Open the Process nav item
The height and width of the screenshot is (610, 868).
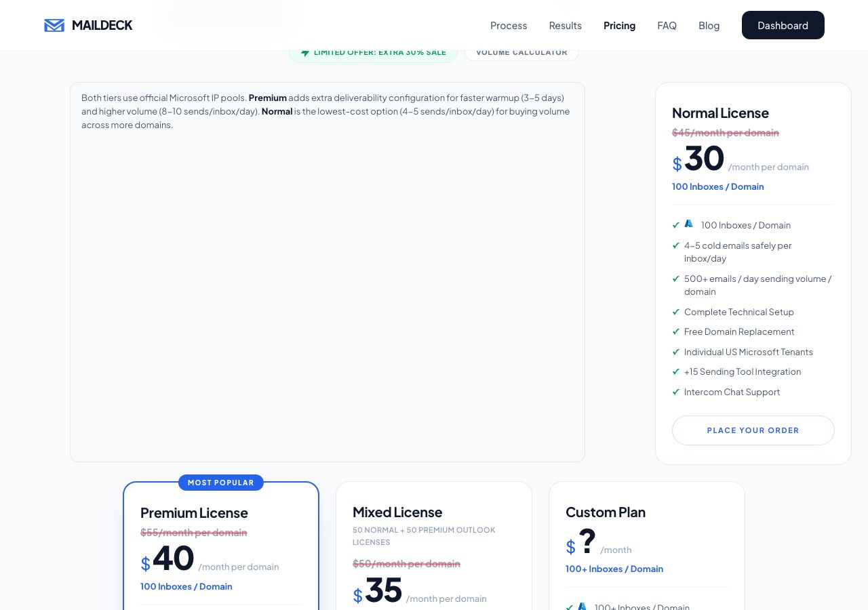click(x=509, y=25)
